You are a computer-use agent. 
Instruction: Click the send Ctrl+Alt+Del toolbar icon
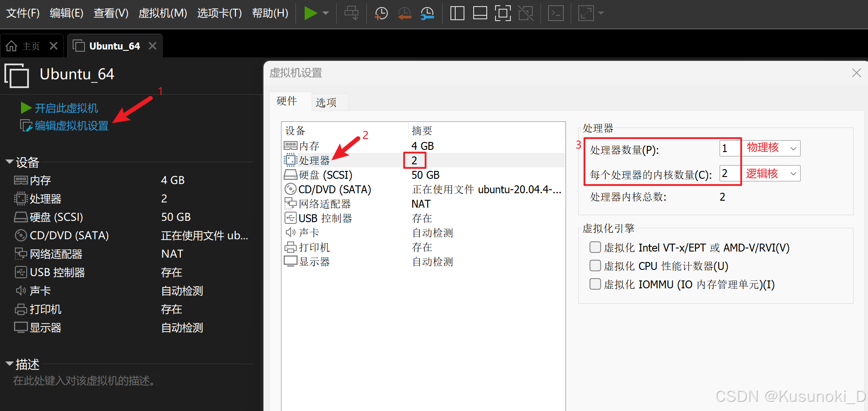tap(351, 13)
